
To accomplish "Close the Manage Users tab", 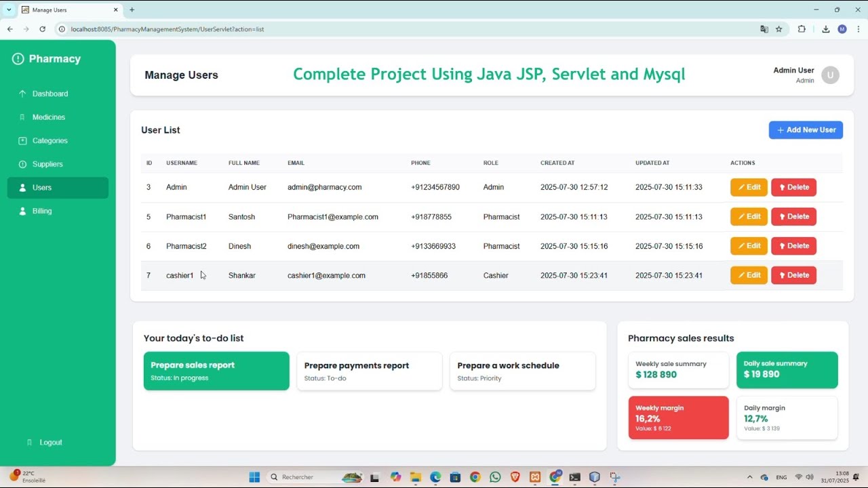I will 116,9.
